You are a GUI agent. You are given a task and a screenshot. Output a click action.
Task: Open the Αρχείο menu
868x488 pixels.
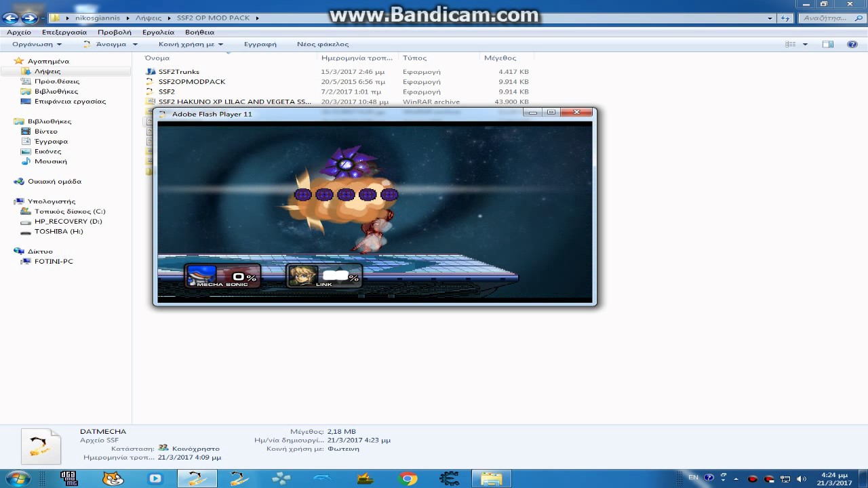[x=19, y=32]
